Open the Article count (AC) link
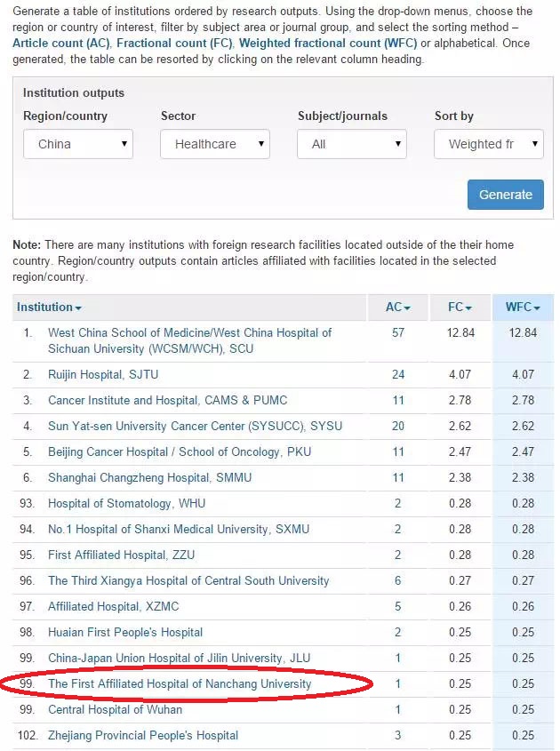The image size is (560, 751). pos(61,44)
